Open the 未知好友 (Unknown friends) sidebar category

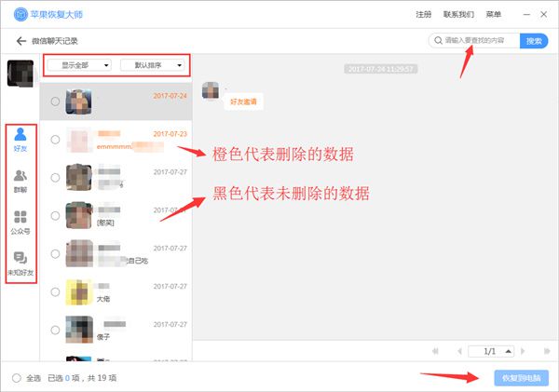tap(20, 264)
